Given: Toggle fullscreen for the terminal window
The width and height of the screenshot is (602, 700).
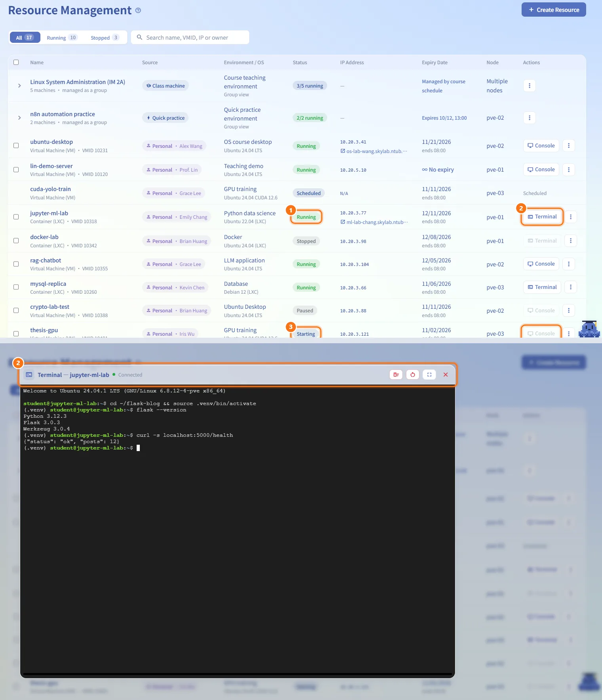Looking at the screenshot, I should [429, 375].
